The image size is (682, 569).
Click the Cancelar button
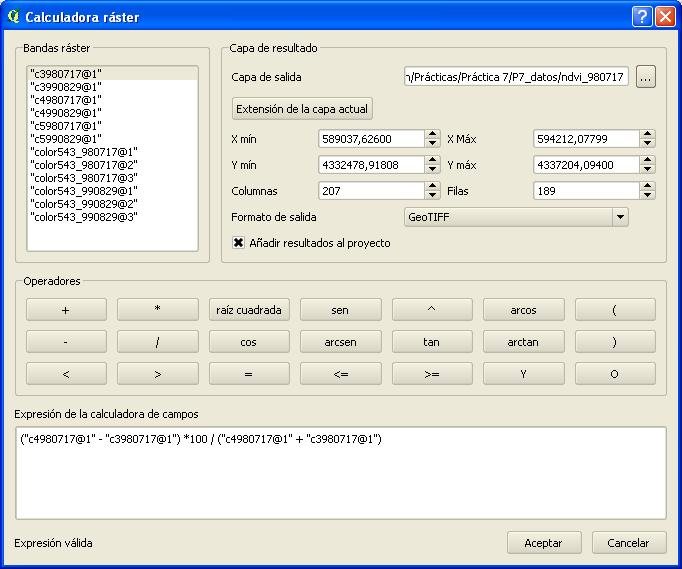[628, 543]
